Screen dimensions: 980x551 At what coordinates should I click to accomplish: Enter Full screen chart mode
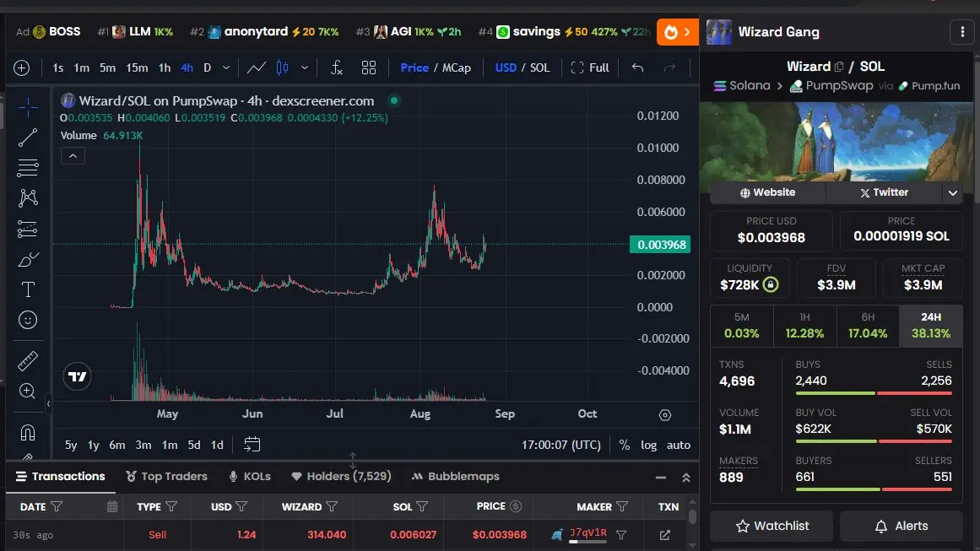pyautogui.click(x=590, y=68)
